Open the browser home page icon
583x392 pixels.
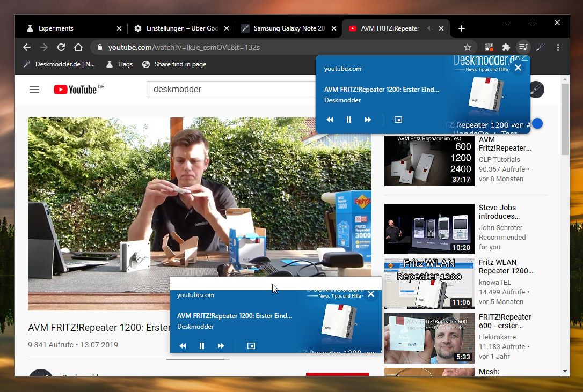[78, 47]
